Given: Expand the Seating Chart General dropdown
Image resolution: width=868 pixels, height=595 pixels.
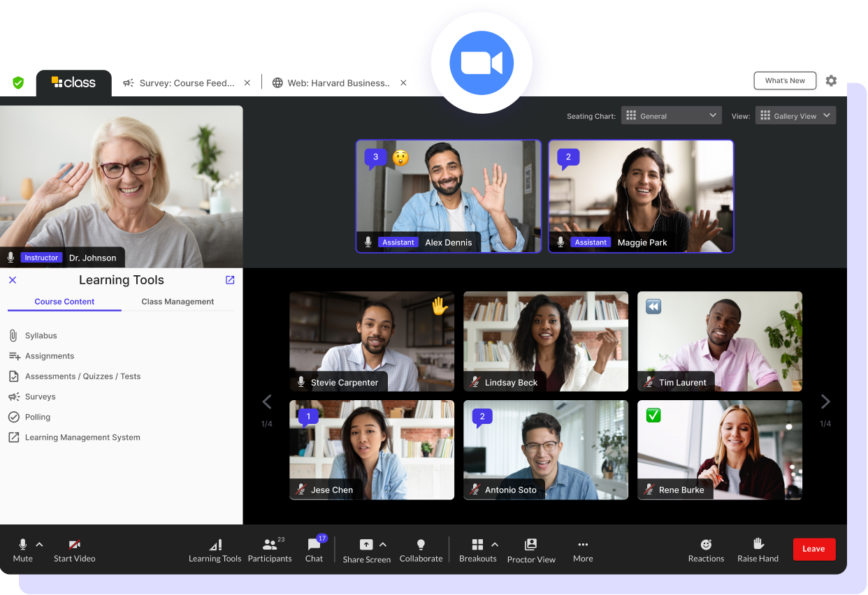Looking at the screenshot, I should tap(671, 116).
